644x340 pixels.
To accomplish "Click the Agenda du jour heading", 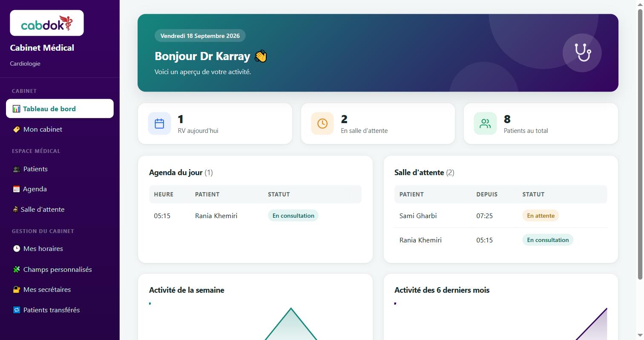I will [x=181, y=173].
